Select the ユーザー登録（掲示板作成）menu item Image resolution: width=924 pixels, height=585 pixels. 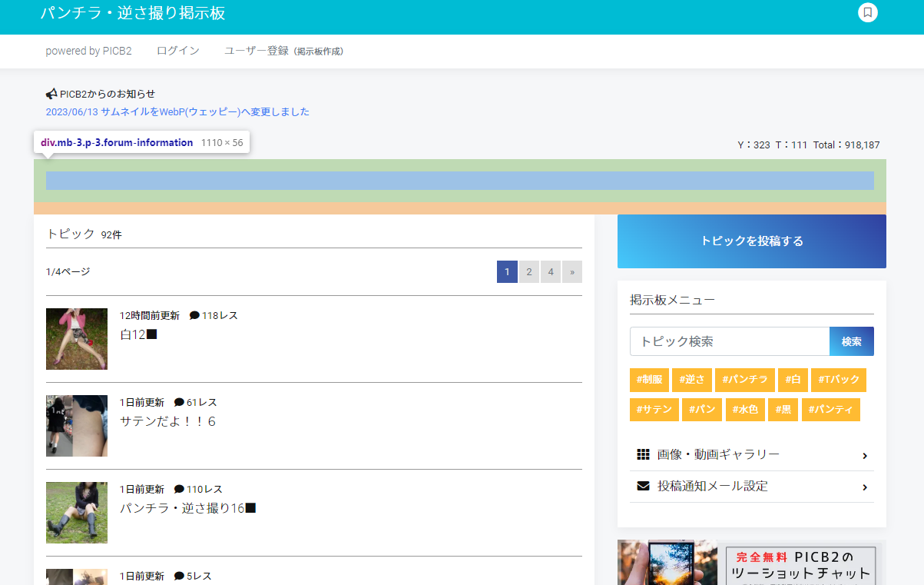coord(283,50)
